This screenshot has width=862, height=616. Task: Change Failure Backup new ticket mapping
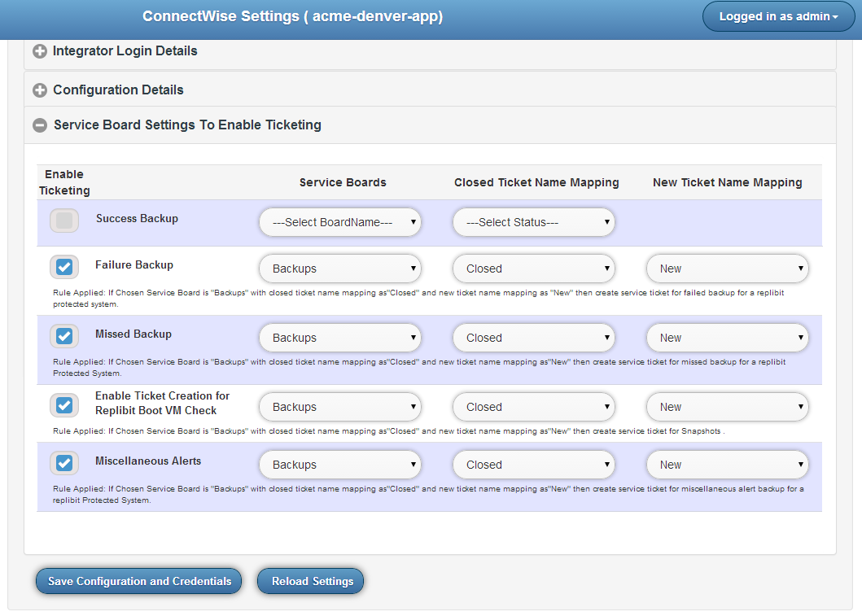[728, 269]
